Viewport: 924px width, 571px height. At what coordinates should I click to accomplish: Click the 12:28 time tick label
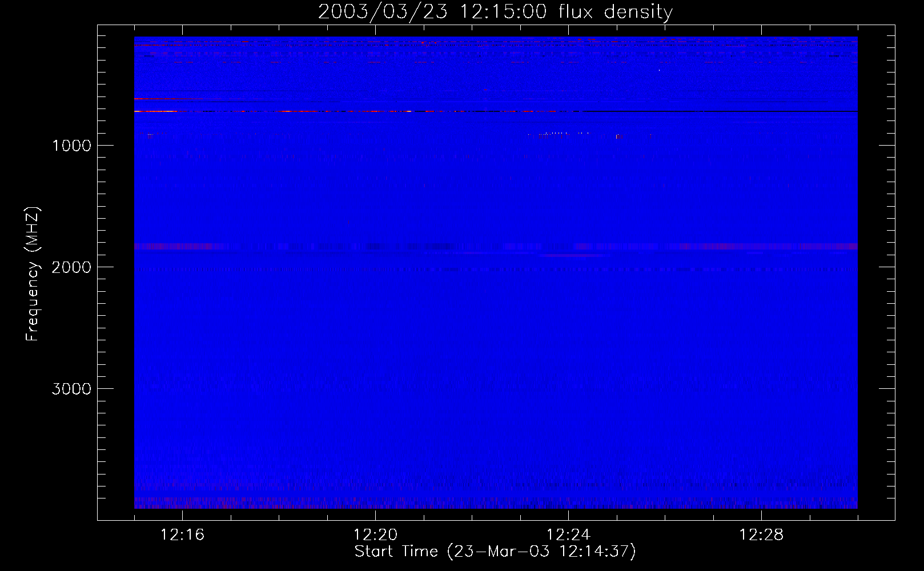(x=761, y=535)
